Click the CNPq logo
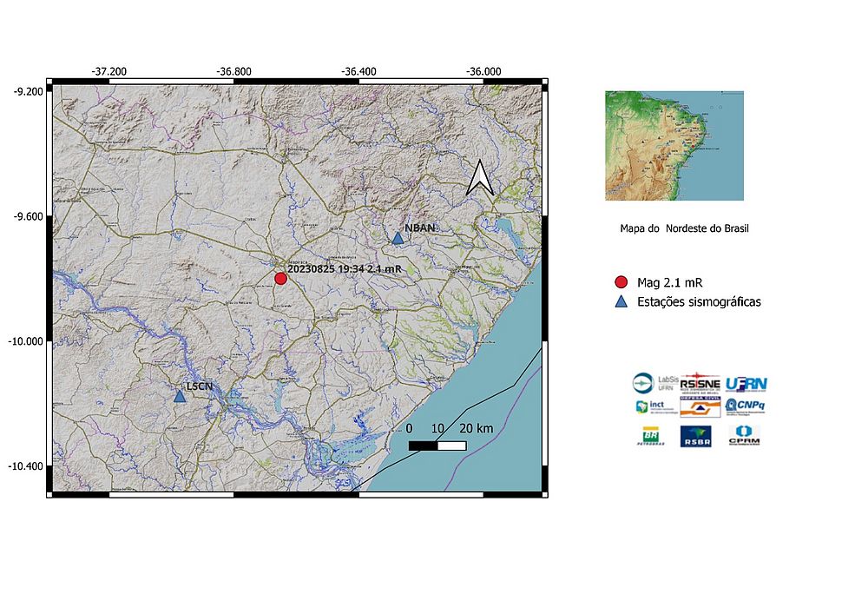This screenshot has width=868, height=614. (746, 406)
